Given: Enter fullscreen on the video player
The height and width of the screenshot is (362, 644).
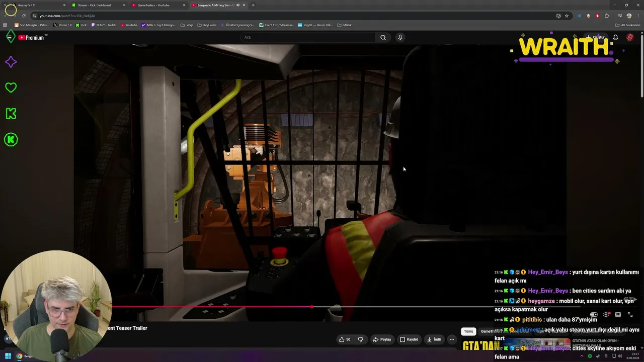Looking at the screenshot, I should (630, 314).
